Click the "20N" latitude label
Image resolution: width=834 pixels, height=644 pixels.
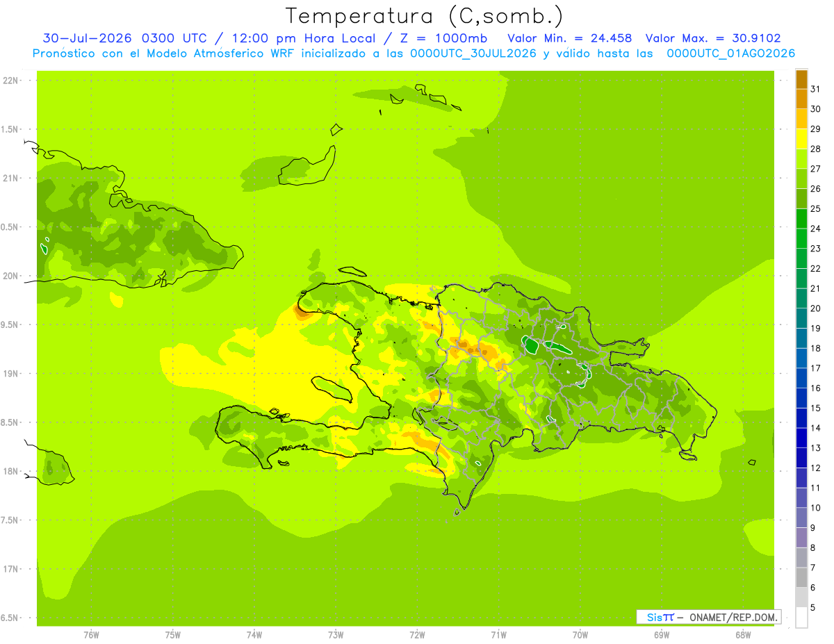pos(12,276)
